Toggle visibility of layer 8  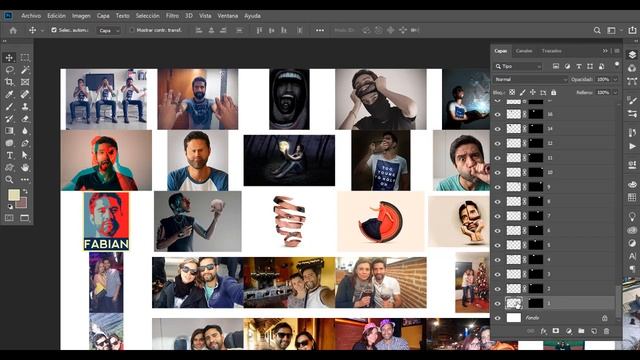click(x=498, y=202)
